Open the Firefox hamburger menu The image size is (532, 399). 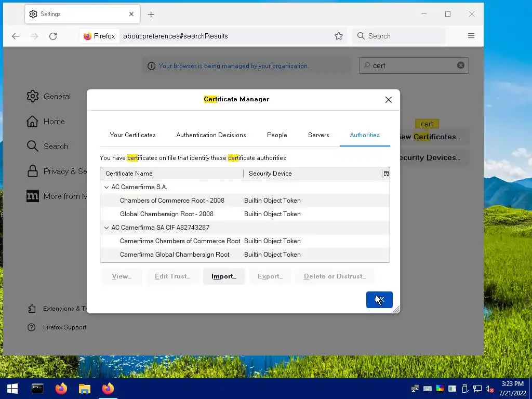pos(471,36)
